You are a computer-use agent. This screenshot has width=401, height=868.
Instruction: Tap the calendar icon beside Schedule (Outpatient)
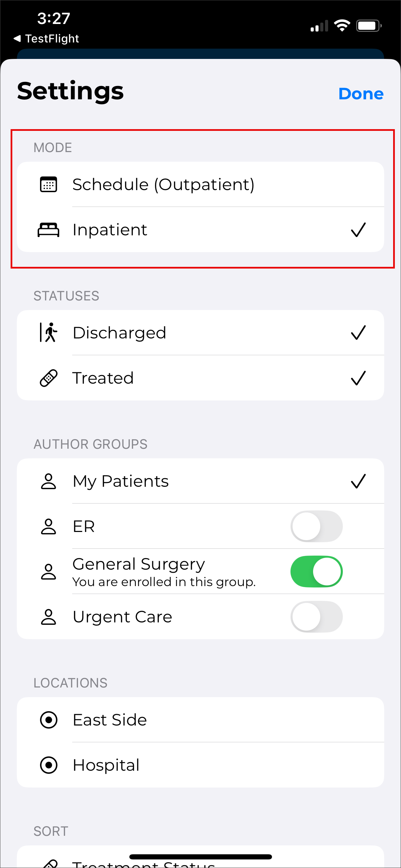coord(49,185)
